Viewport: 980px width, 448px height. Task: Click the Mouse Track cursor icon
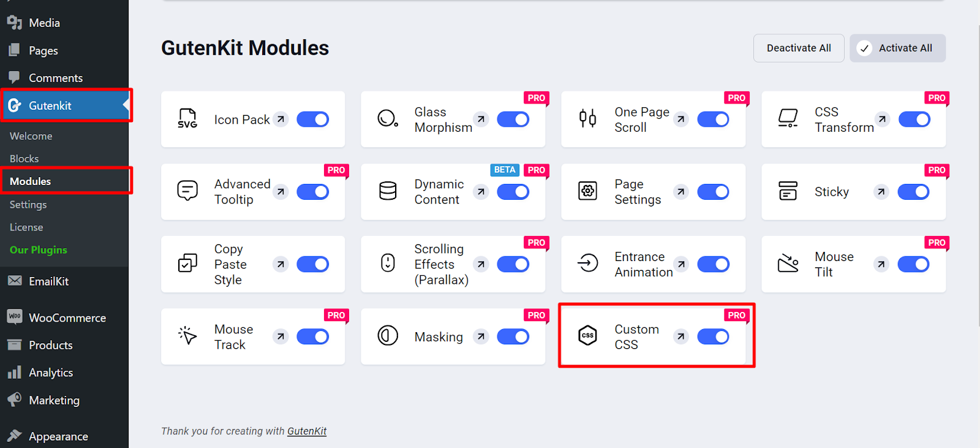pyautogui.click(x=187, y=336)
